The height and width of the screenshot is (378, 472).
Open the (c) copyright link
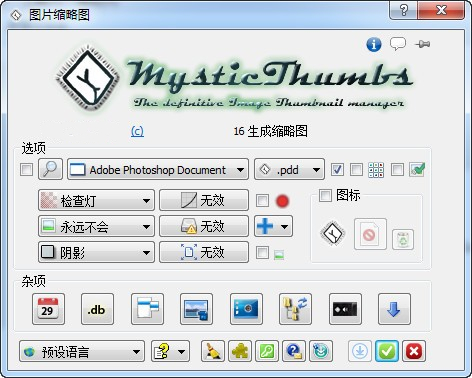pyautogui.click(x=137, y=131)
